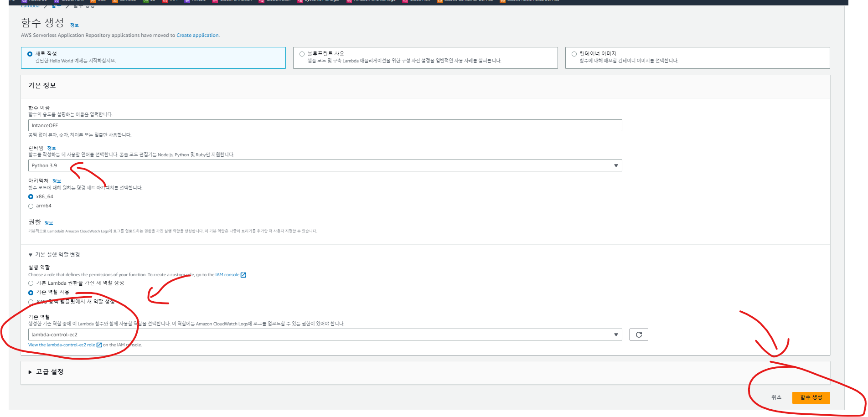Select the 기존 역할 사용 radio
The image size is (868, 417).
(31, 293)
